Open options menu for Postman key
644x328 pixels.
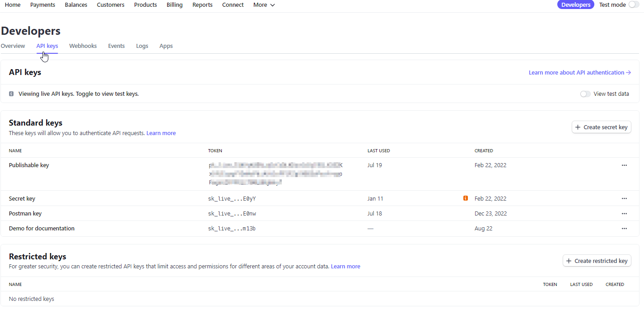pos(624,213)
